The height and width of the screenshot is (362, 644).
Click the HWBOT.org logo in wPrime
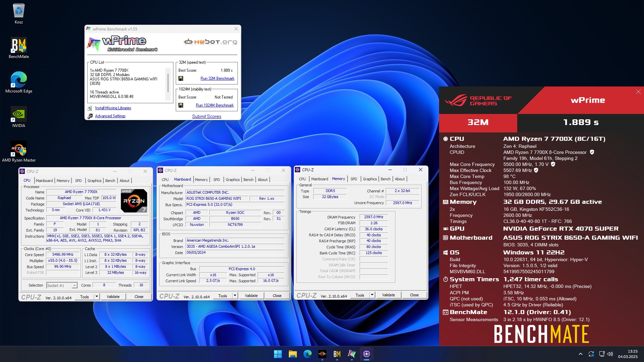point(210,42)
